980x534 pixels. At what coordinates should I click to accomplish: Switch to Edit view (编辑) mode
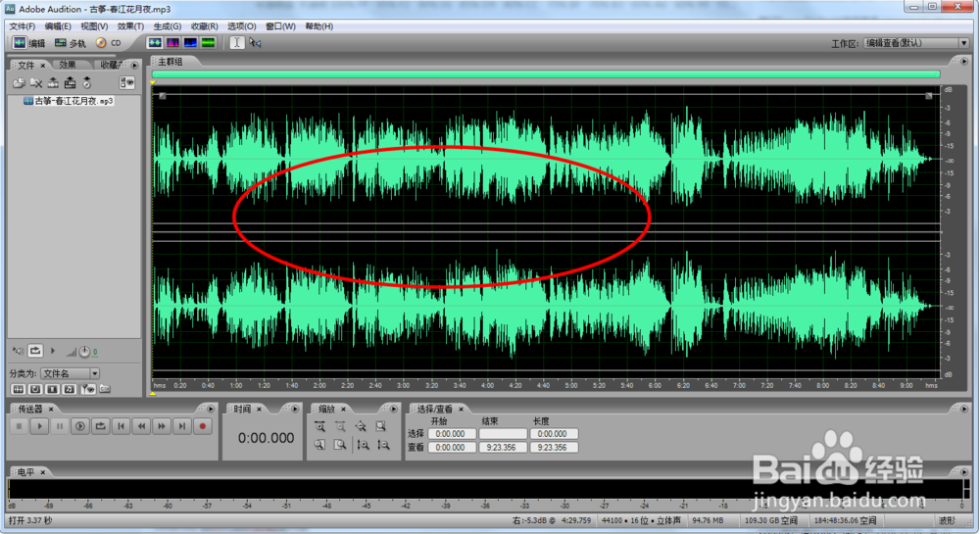pos(28,43)
